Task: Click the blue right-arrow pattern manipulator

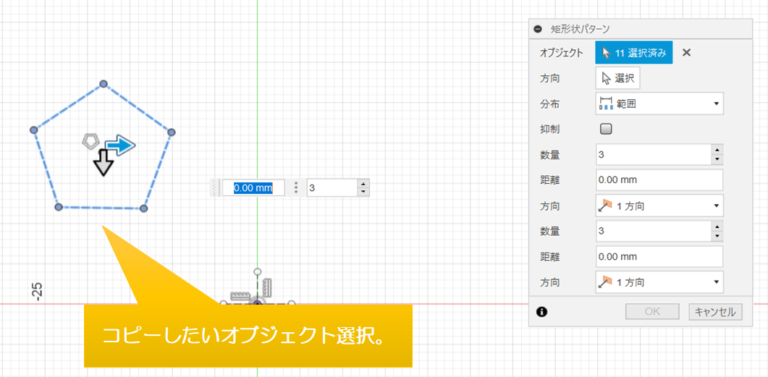Action: [x=120, y=145]
